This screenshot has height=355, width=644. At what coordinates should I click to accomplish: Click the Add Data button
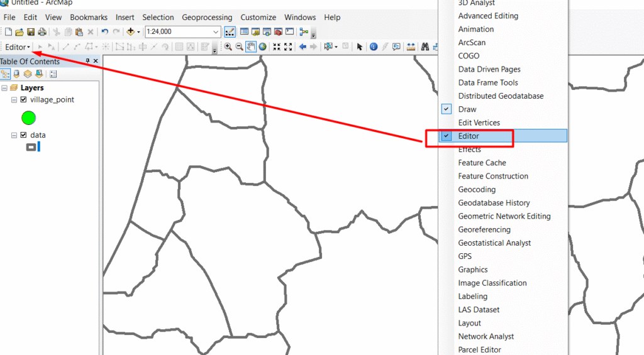pos(131,31)
